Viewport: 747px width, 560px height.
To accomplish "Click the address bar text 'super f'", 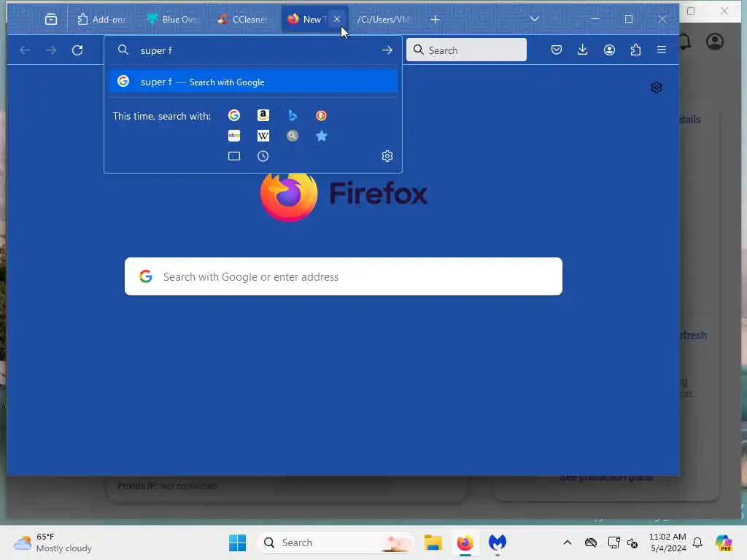I will pos(156,50).
